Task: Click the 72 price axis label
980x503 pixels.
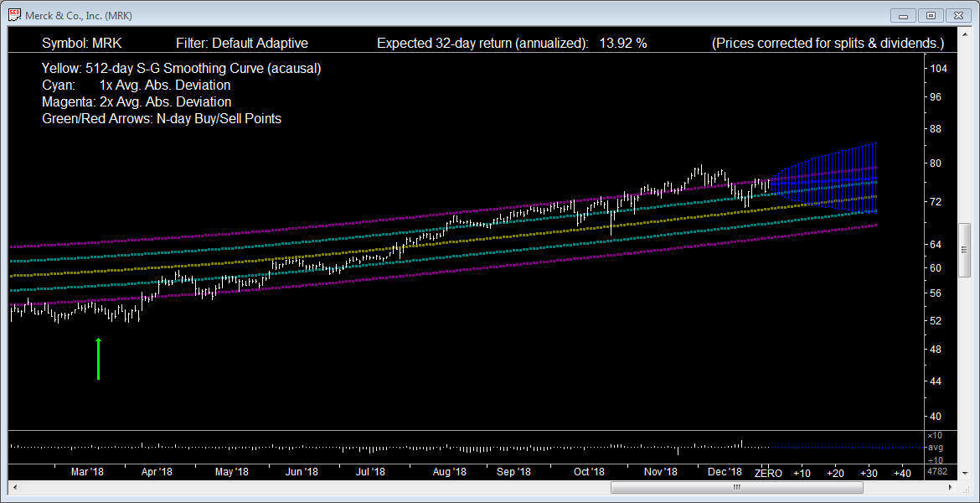Action: point(936,201)
